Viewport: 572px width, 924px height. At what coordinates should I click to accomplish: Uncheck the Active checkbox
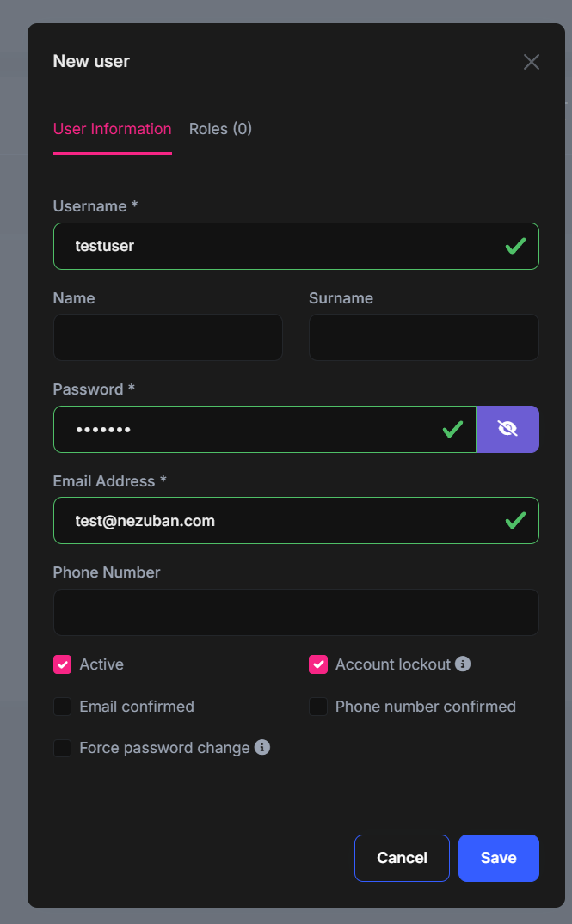coord(62,664)
